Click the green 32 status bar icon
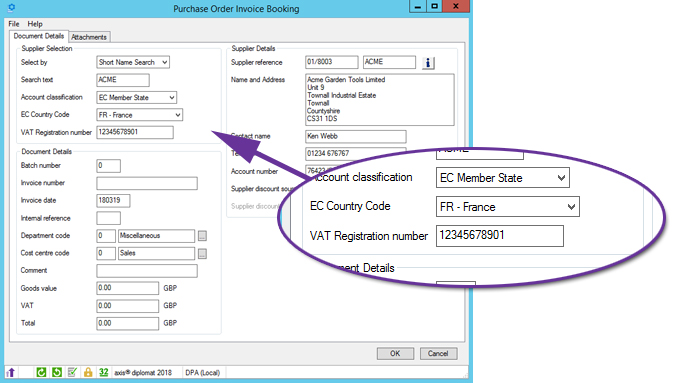 coord(103,372)
